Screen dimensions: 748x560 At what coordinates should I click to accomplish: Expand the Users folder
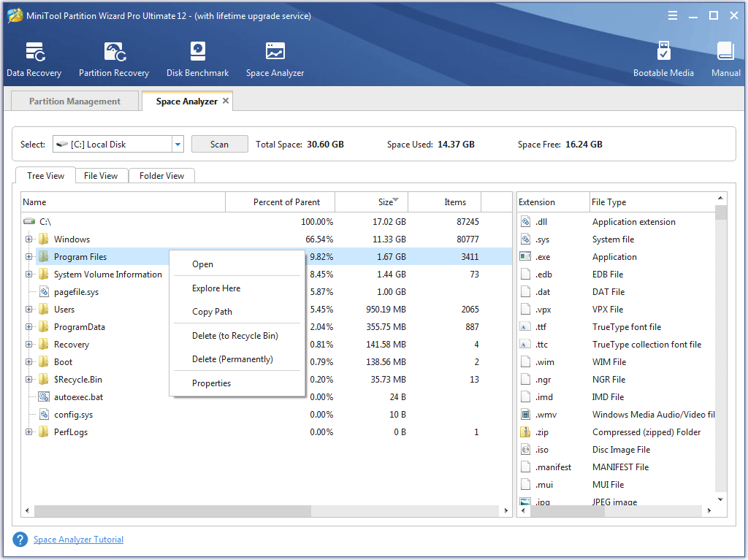click(28, 309)
